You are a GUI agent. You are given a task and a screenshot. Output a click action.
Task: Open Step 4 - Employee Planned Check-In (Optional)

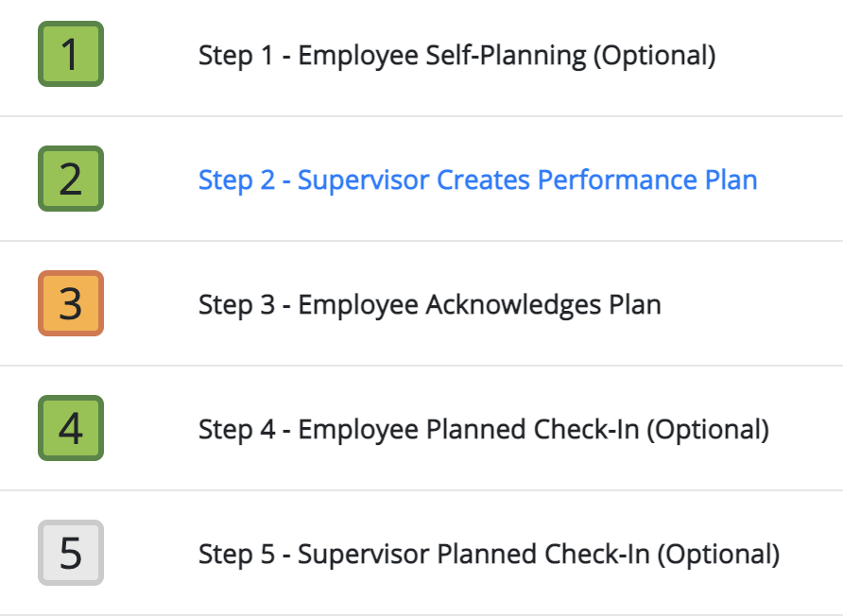pyautogui.click(x=483, y=430)
